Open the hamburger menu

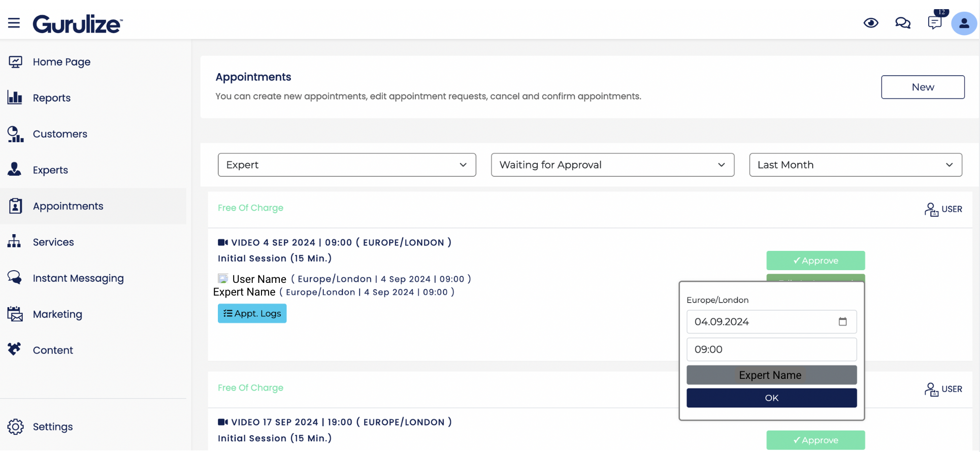pyautogui.click(x=14, y=23)
